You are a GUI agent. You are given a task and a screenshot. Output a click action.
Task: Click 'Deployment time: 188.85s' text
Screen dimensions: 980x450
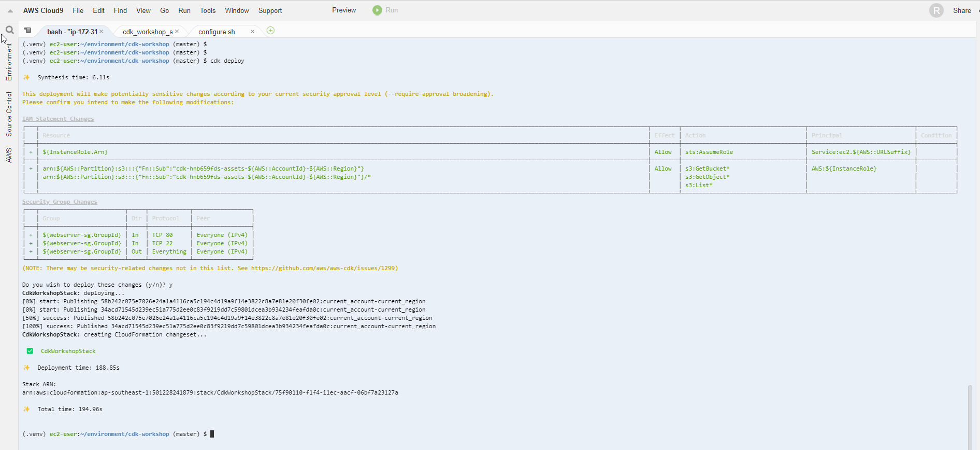(78, 368)
